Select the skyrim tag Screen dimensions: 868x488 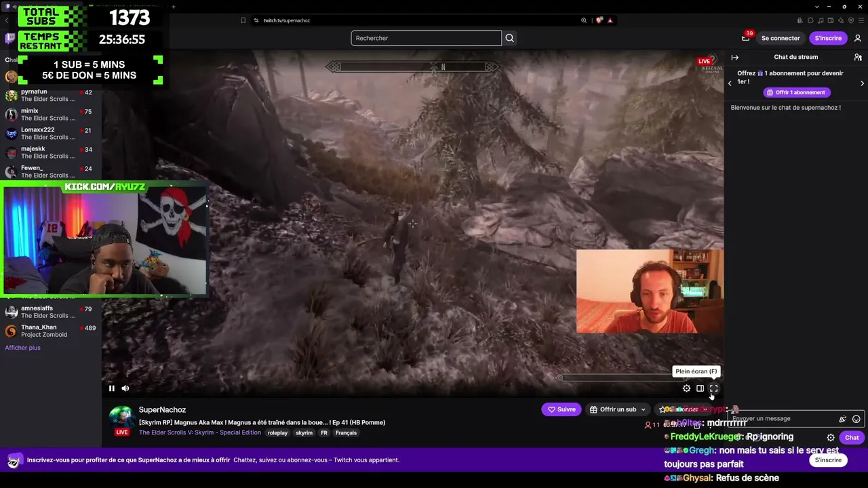[304, 433]
